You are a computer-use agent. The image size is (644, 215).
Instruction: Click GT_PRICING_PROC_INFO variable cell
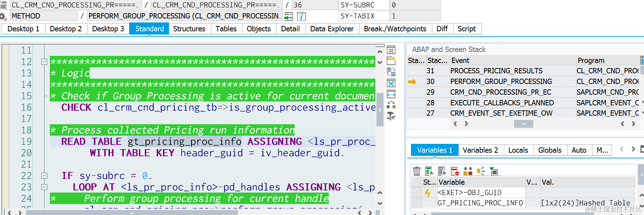tap(480, 203)
